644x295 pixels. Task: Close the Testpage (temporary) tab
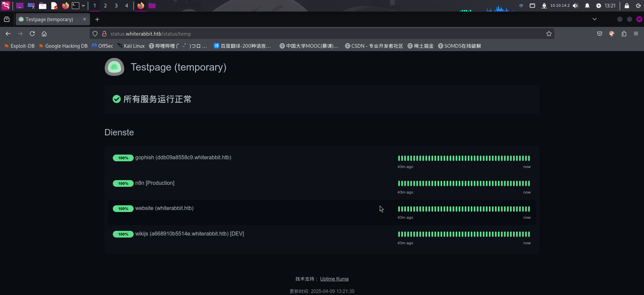[x=85, y=19]
